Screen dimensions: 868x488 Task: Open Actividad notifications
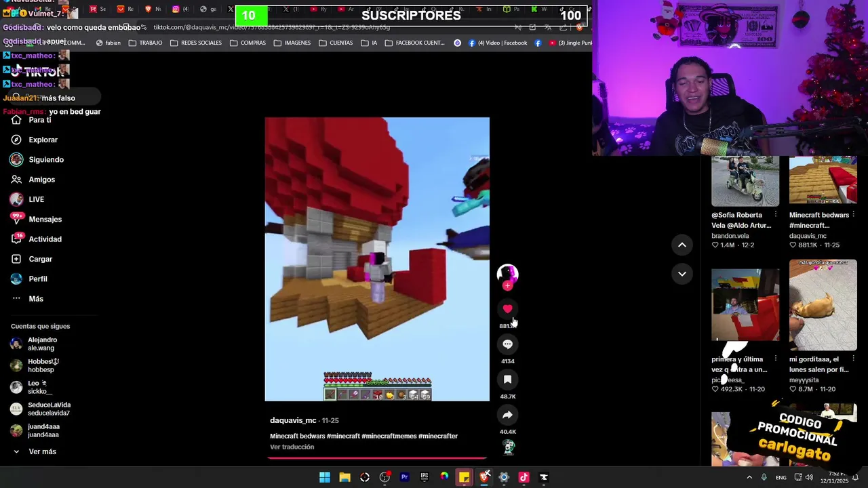coord(36,239)
